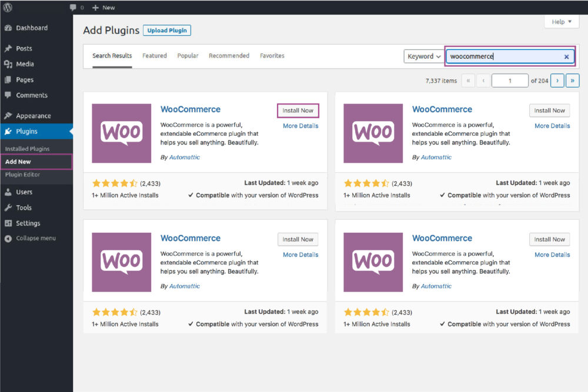Screen dimensions: 588x392
Task: Click Woo logo thumbnail in second card
Action: click(373, 133)
